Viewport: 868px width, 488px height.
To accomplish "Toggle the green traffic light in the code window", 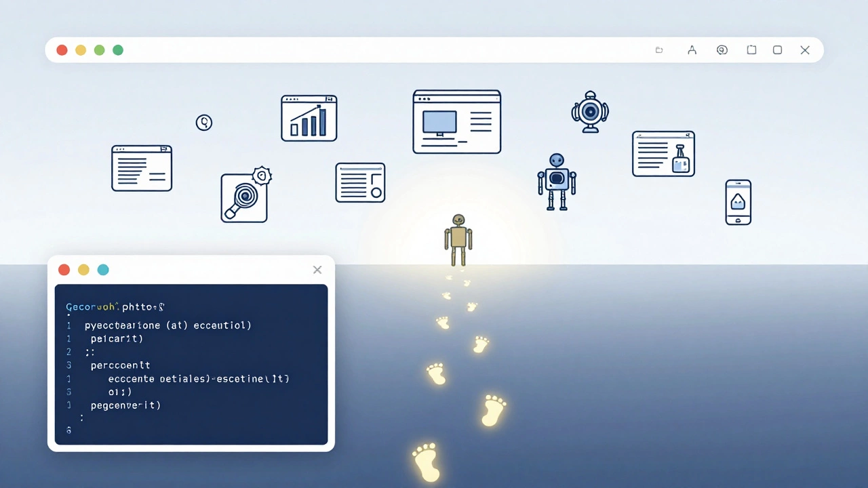I will (103, 269).
